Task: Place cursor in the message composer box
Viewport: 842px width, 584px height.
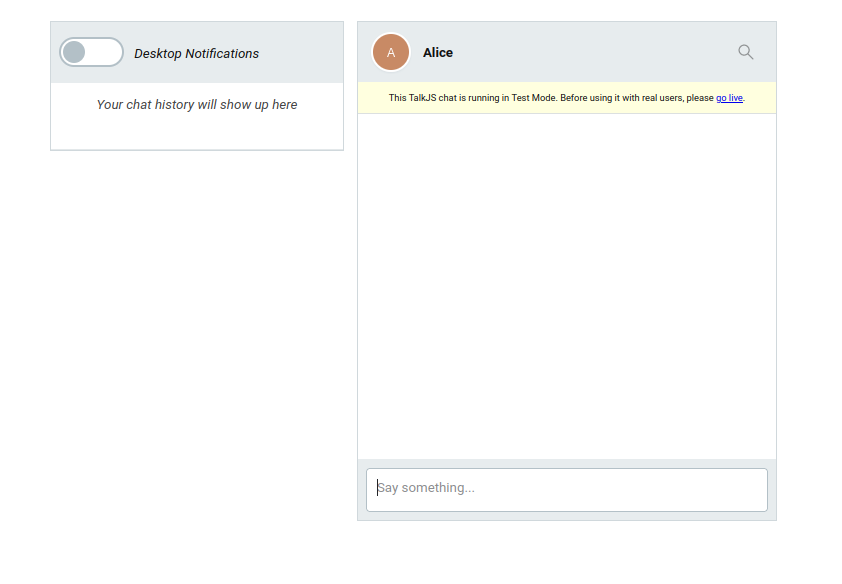Action: (567, 490)
